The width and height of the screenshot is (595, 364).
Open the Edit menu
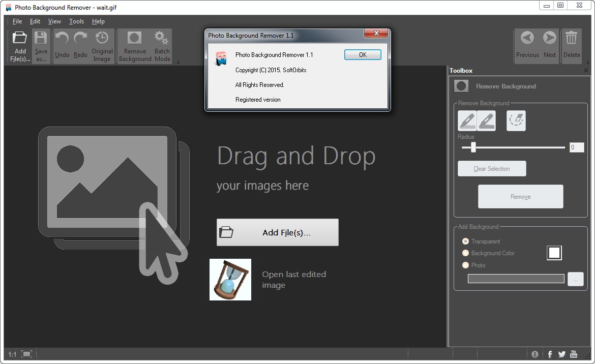35,21
